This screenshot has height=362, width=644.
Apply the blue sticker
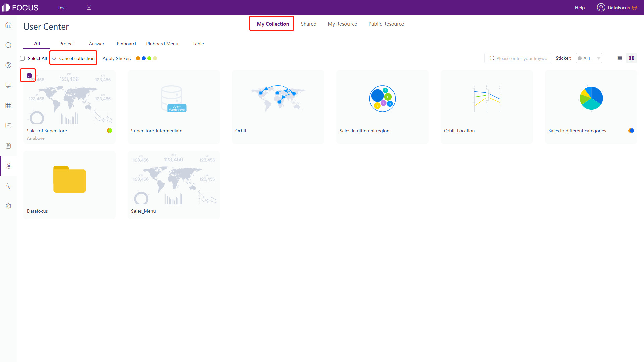[144, 58]
